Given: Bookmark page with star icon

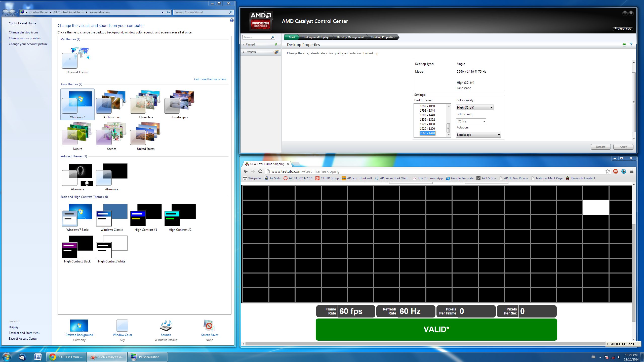Looking at the screenshot, I should tap(608, 171).
